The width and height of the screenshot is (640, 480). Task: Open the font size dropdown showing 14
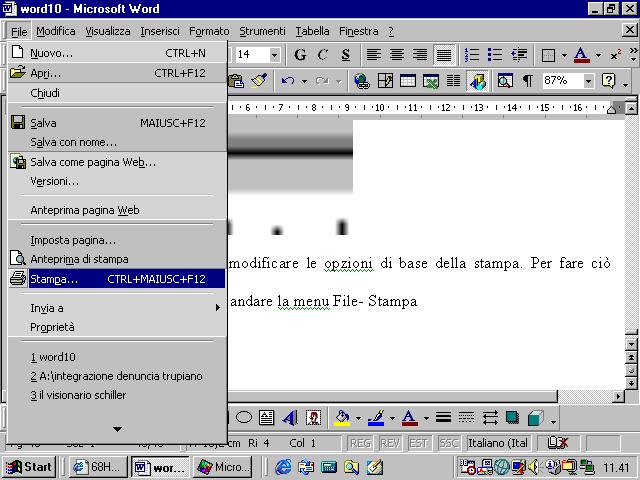(275, 55)
